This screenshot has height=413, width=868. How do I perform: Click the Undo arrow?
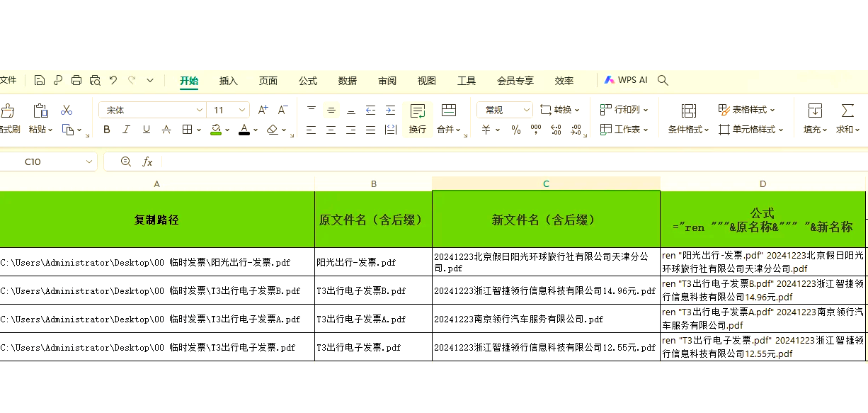click(x=113, y=81)
